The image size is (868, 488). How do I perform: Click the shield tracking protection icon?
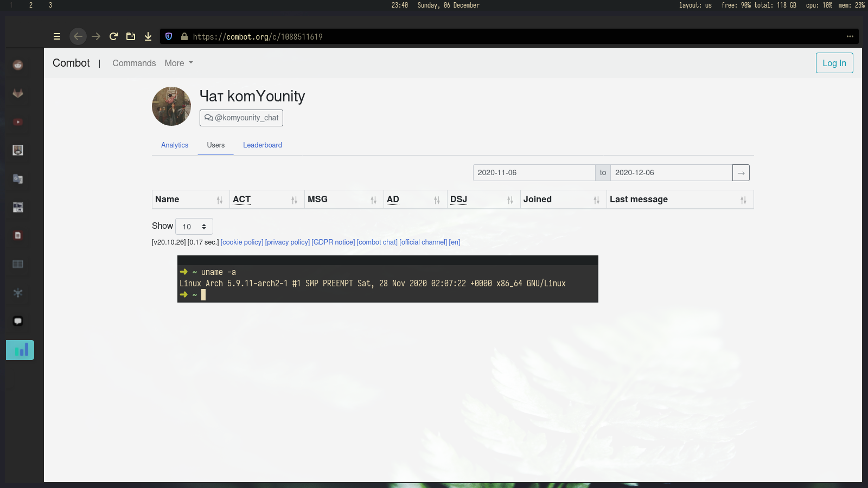point(169,36)
